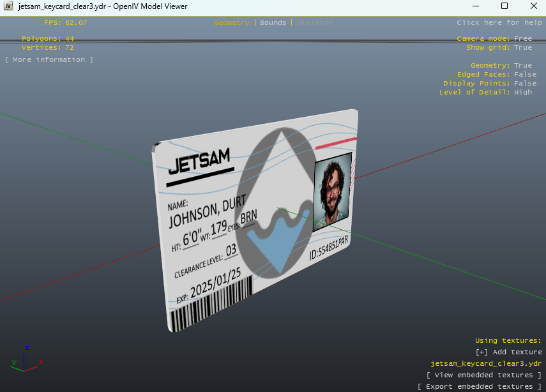
Task: Toggle Display Points False option
Action: [x=490, y=83]
